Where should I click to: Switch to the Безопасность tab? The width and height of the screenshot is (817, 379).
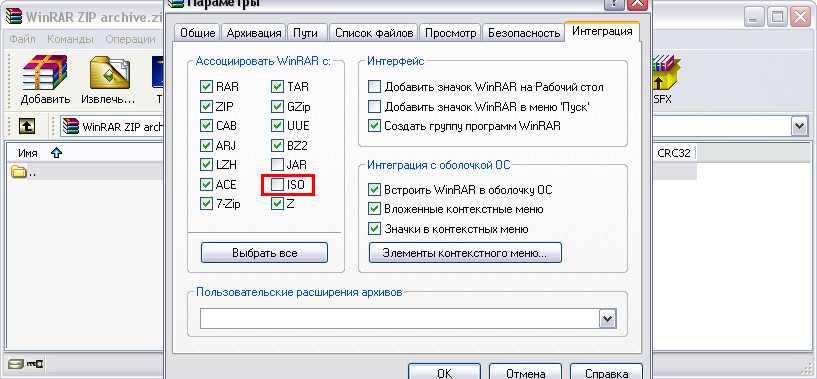pyautogui.click(x=524, y=33)
